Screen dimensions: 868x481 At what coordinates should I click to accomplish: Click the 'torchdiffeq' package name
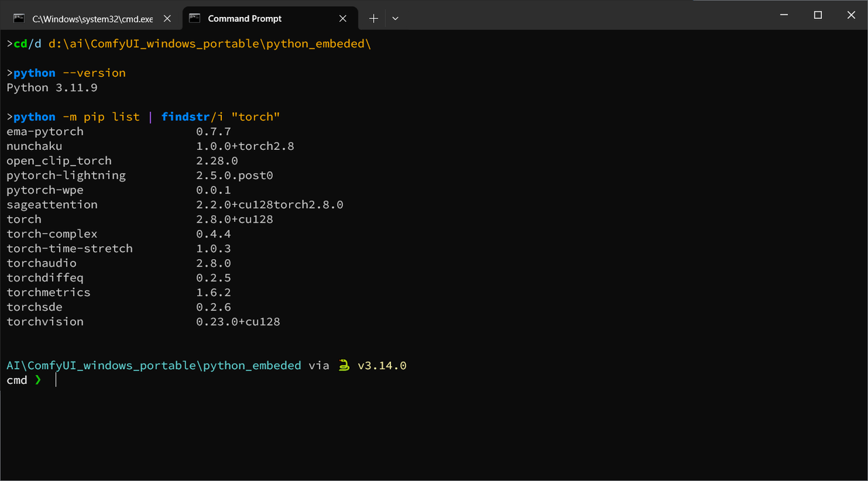[x=45, y=278]
